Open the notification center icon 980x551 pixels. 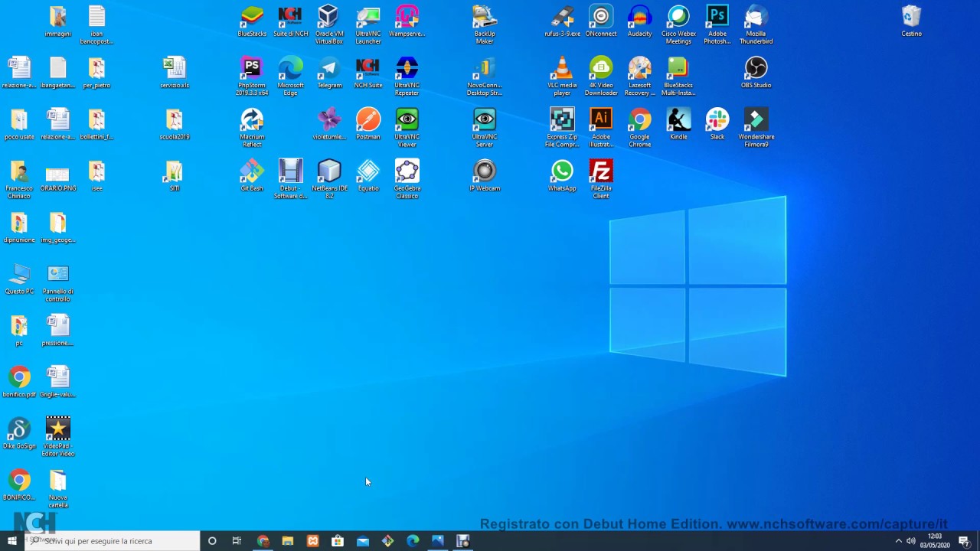point(964,541)
